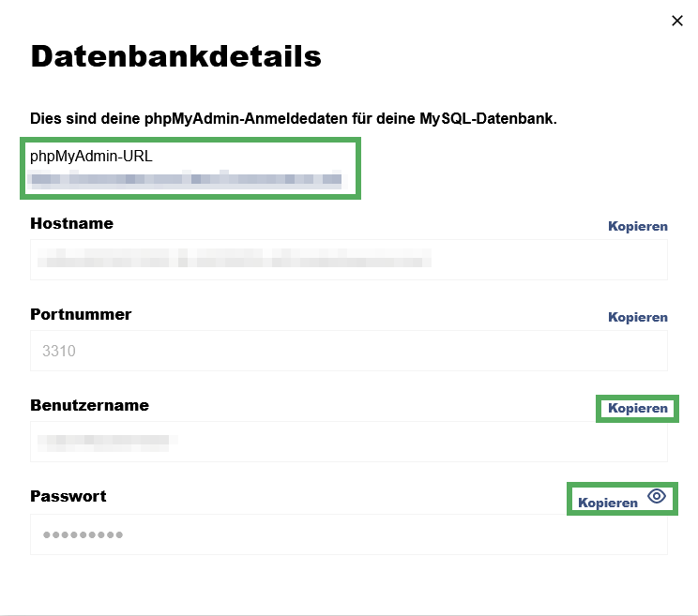
Task: Copy the Portnummer value
Action: 637,317
